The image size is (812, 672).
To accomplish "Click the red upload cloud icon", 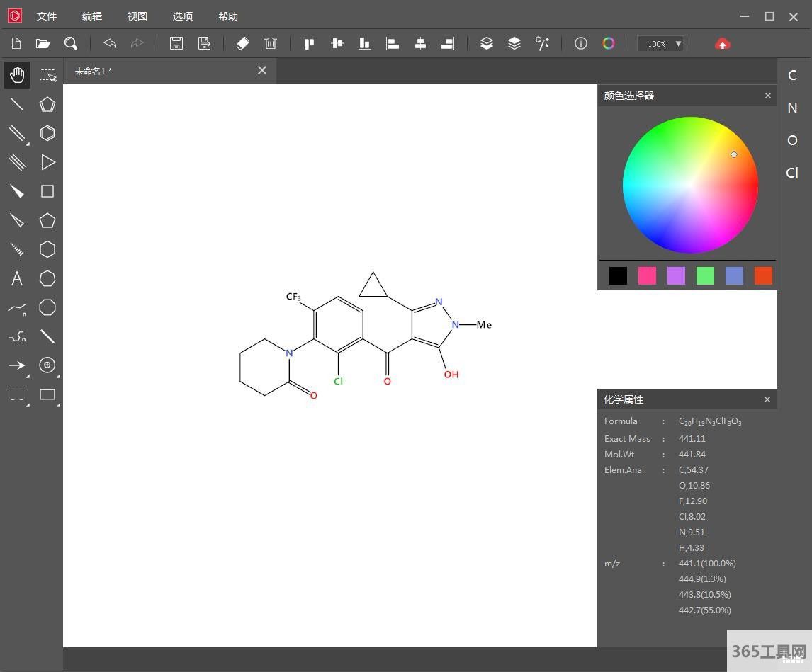I will [x=722, y=44].
